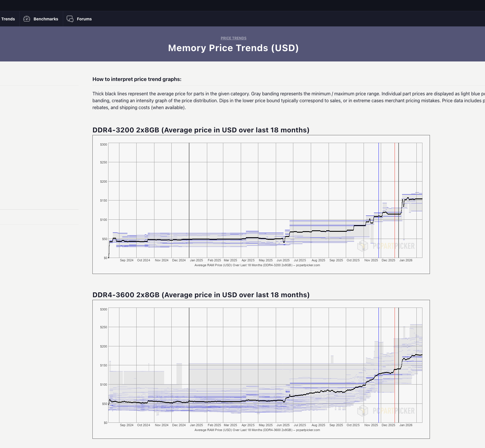Click the $300 label on DDR4-3200 chart

104,144
